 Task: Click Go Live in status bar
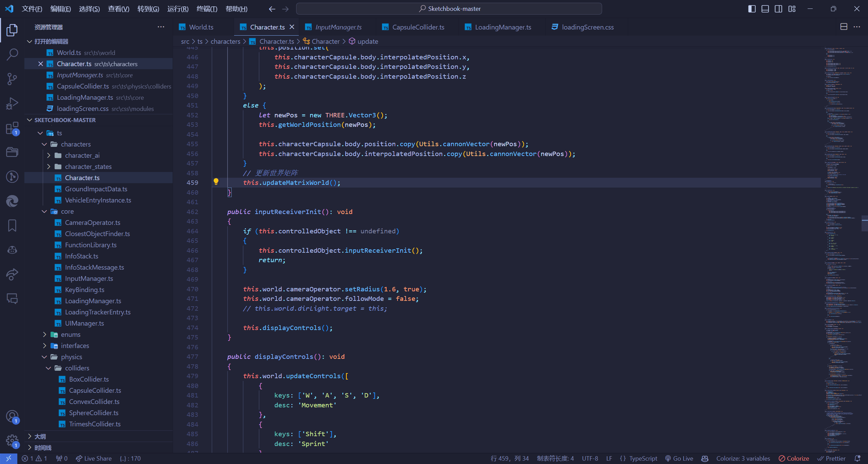679,458
